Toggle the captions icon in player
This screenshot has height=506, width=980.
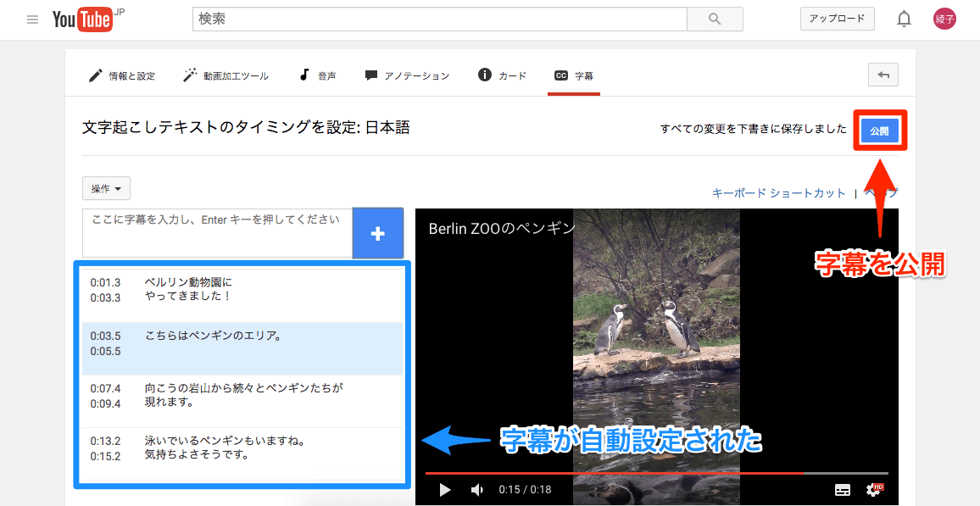[x=843, y=490]
